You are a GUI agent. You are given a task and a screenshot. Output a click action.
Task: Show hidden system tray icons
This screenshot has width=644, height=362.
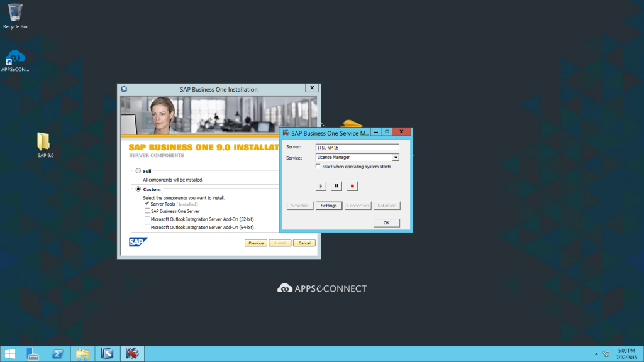coord(596,354)
